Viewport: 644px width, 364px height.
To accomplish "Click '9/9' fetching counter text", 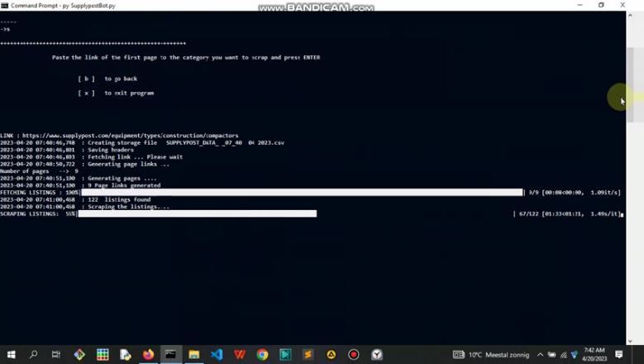I will 533,192.
